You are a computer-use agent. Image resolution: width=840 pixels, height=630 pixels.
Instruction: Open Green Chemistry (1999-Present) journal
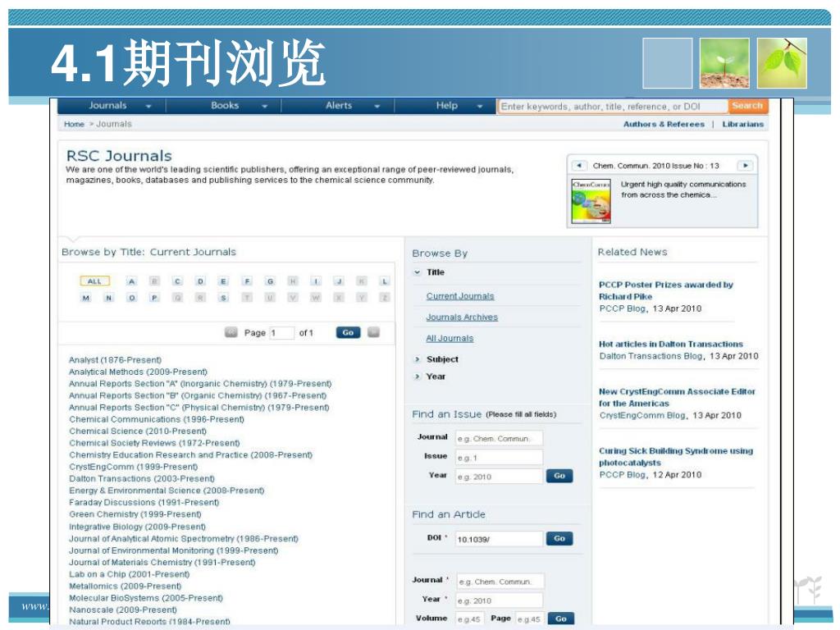(x=135, y=514)
